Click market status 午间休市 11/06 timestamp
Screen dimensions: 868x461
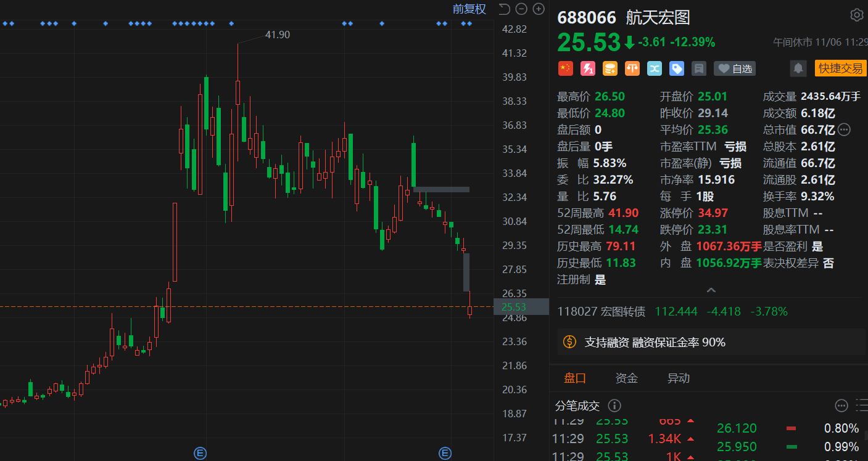820,42
